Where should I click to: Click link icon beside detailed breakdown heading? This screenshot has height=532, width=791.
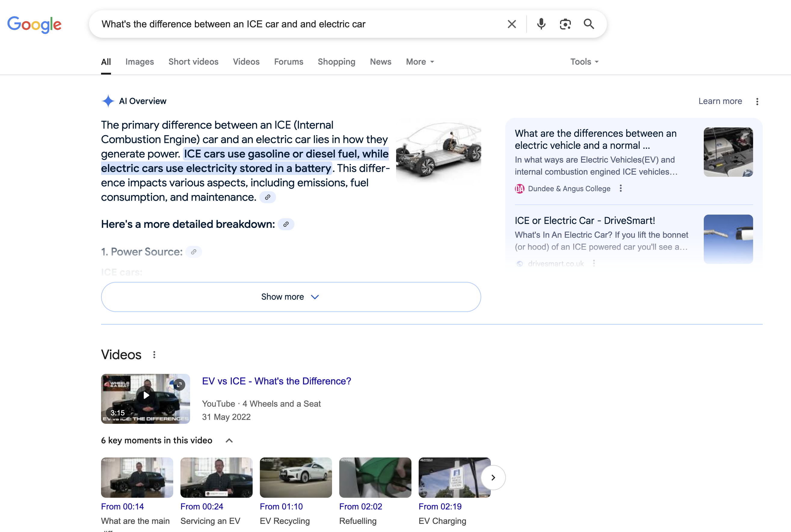[286, 224]
